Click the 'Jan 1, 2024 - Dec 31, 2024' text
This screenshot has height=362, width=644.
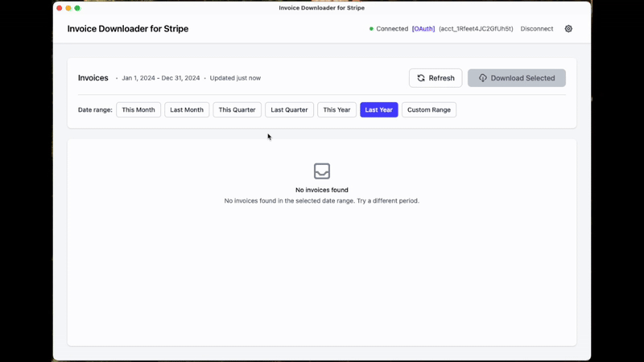pyautogui.click(x=160, y=78)
